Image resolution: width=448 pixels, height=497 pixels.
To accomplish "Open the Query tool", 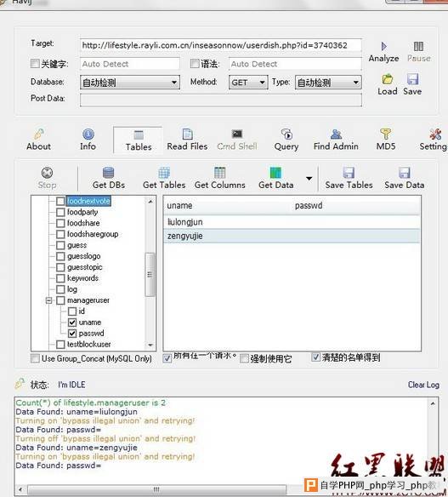I will pos(286,140).
